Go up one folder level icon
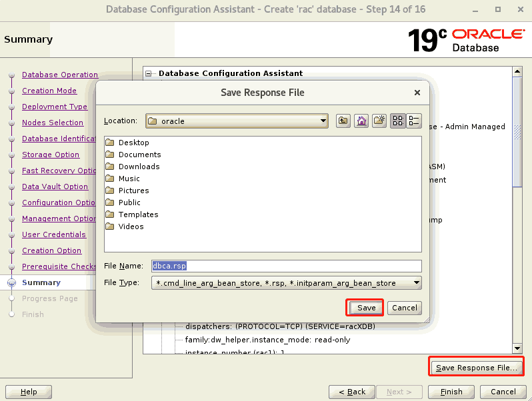This screenshot has height=401, width=532. coord(343,121)
